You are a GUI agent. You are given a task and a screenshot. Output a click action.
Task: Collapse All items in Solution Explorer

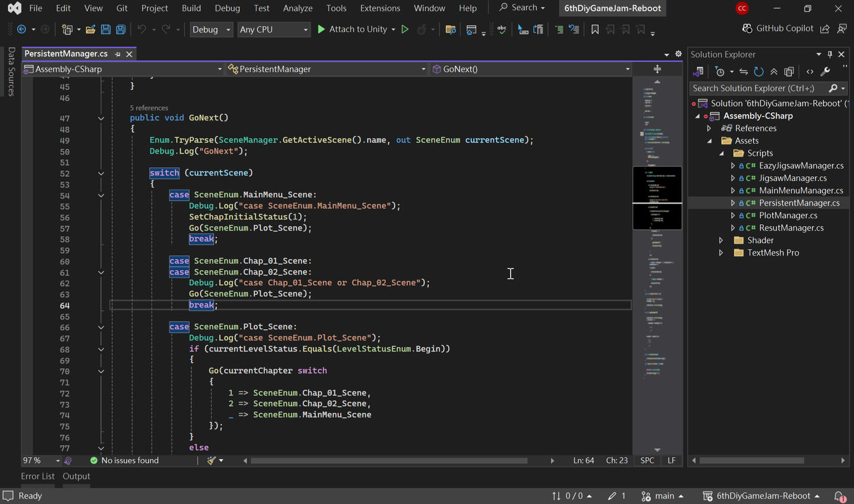[x=774, y=72]
